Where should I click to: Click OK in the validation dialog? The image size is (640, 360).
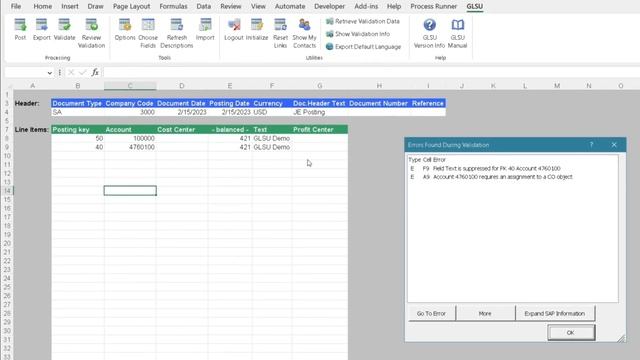pyautogui.click(x=571, y=333)
